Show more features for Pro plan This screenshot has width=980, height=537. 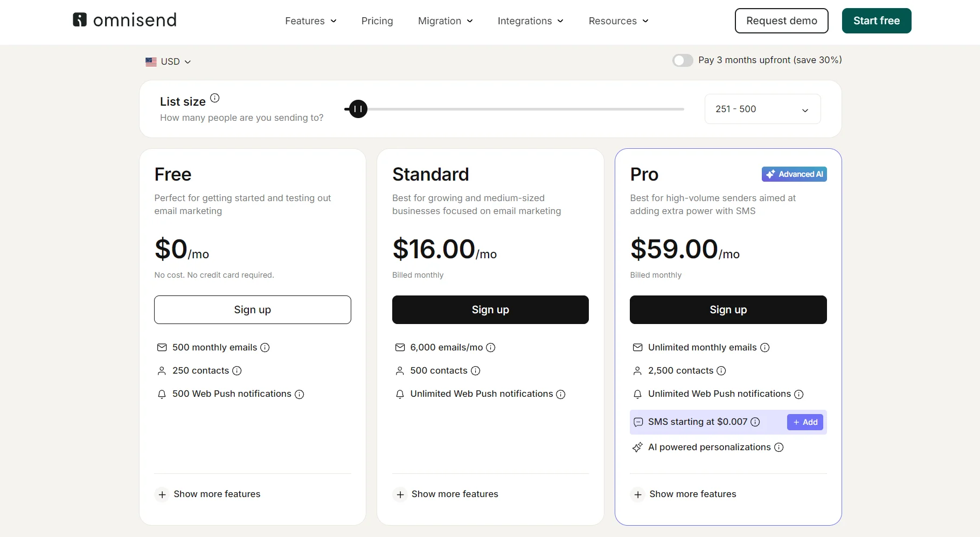point(684,494)
